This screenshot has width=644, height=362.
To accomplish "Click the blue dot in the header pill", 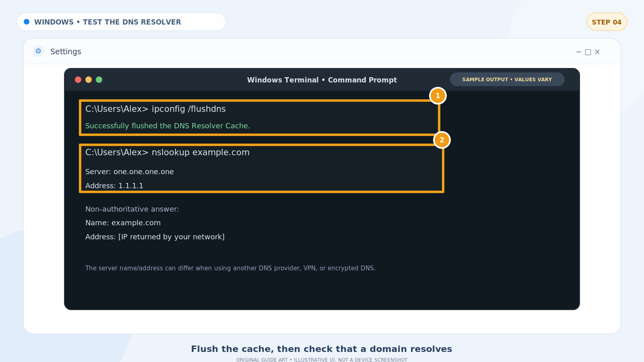I will coord(27,22).
